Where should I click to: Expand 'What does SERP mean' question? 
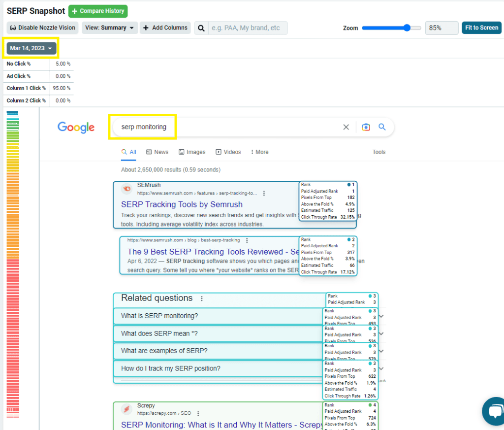pyautogui.click(x=381, y=333)
